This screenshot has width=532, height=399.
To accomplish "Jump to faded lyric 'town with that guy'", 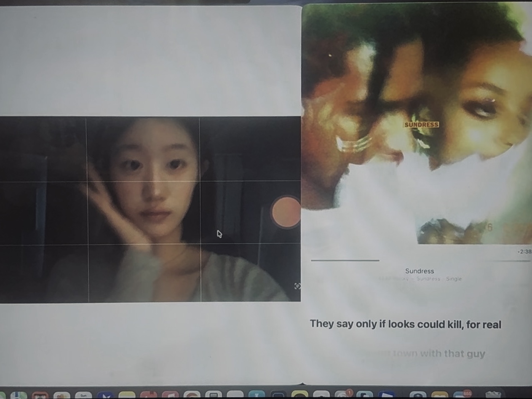I will click(438, 354).
